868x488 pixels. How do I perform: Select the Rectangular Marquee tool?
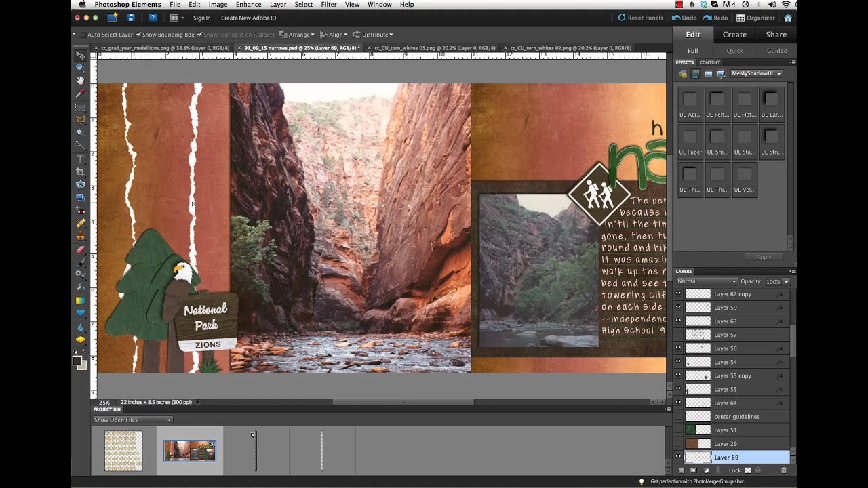point(81,107)
